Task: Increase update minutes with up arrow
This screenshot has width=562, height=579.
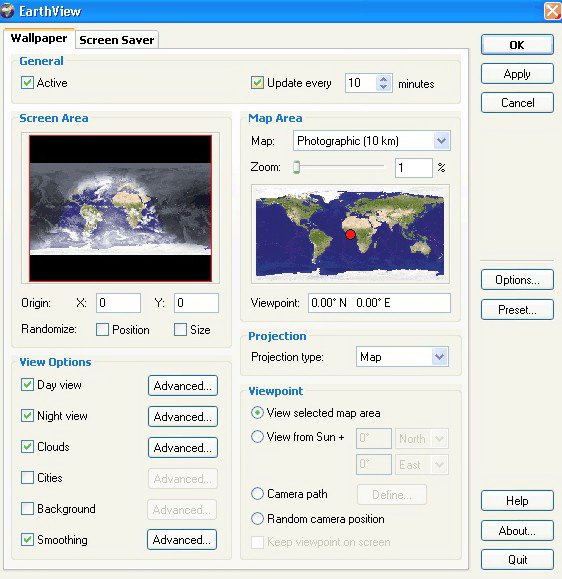Action: [384, 79]
